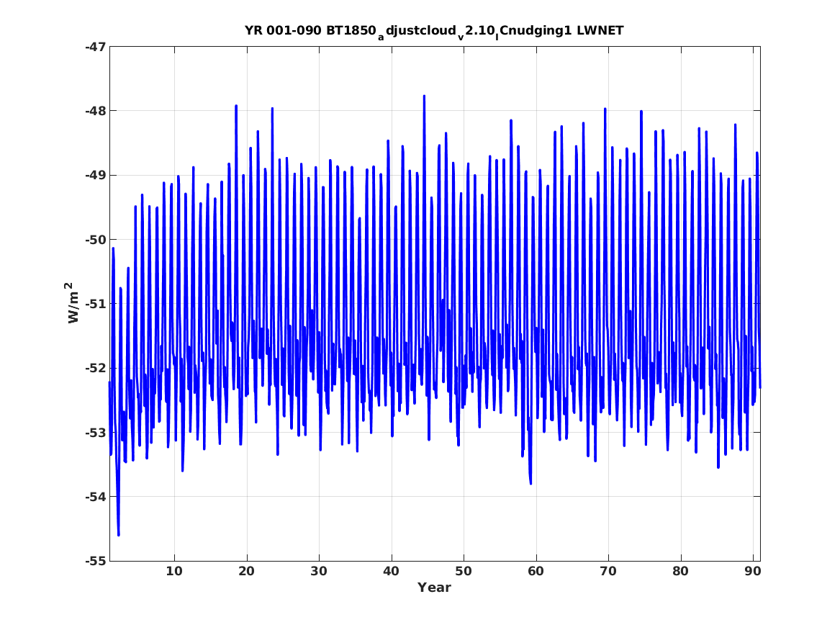Click the x-axis tick label '10'
The image size is (840, 630).
tap(174, 571)
